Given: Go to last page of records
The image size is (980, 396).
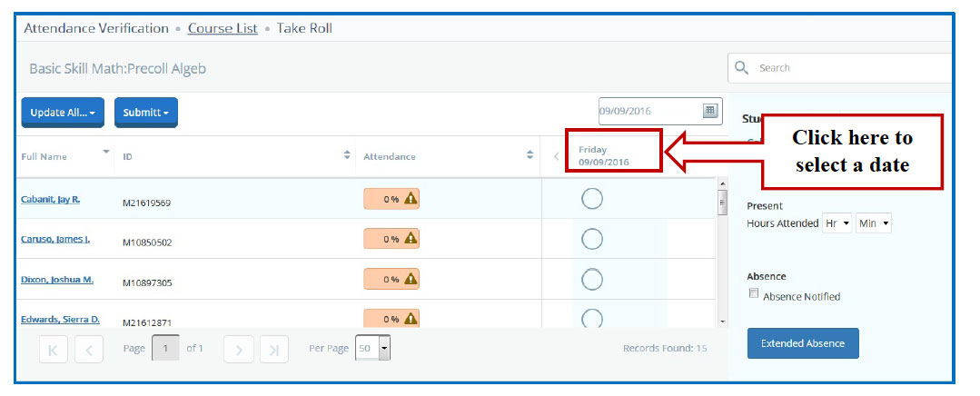Looking at the screenshot, I should 273,349.
